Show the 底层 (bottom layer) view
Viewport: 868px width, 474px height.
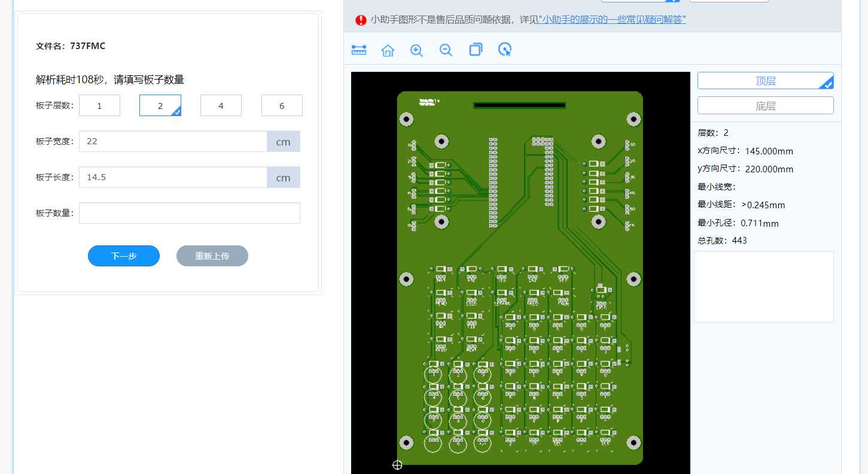point(765,105)
